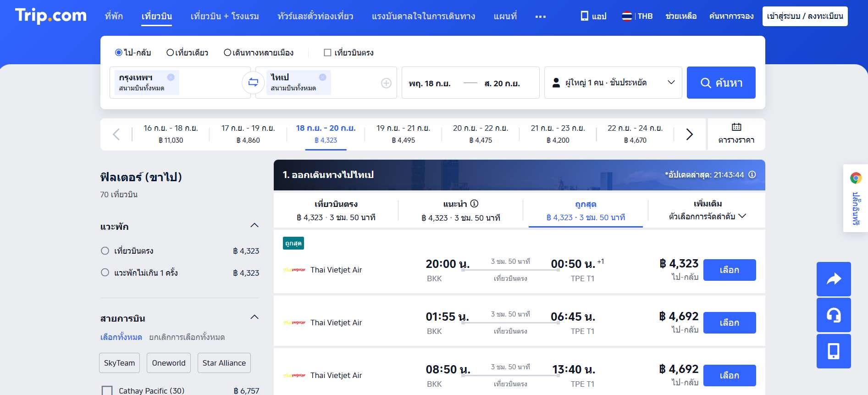Expand the additional sorting options dropdown
Image resolution: width=868 pixels, height=395 pixels.
click(x=707, y=210)
